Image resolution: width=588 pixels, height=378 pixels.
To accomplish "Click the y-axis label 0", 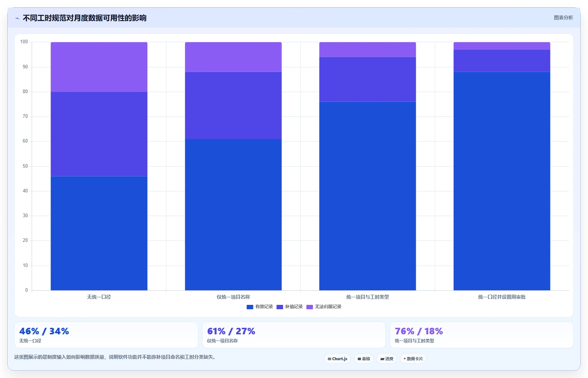I will [x=27, y=290].
